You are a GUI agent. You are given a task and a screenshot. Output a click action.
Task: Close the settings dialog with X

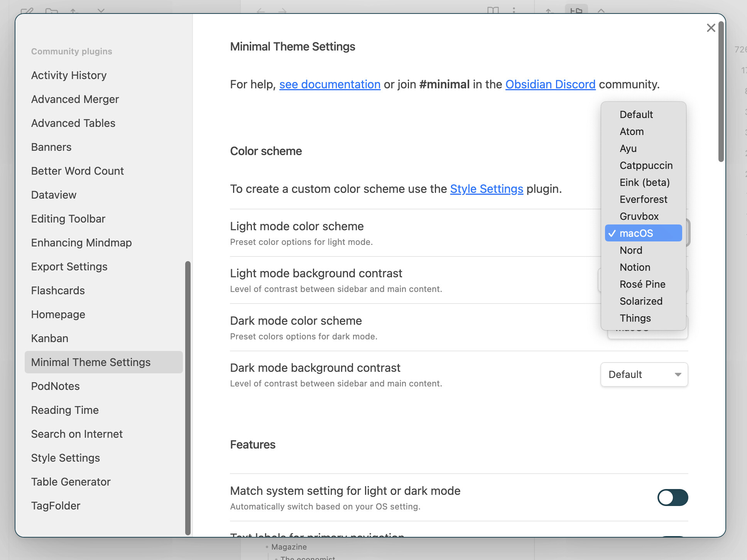[x=711, y=28]
